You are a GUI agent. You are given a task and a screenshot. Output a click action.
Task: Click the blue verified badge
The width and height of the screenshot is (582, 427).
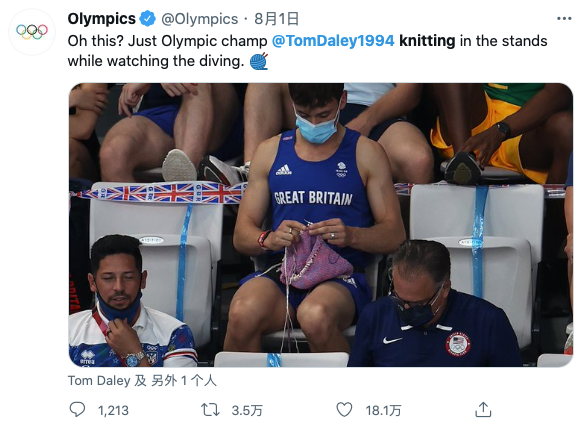(x=147, y=19)
